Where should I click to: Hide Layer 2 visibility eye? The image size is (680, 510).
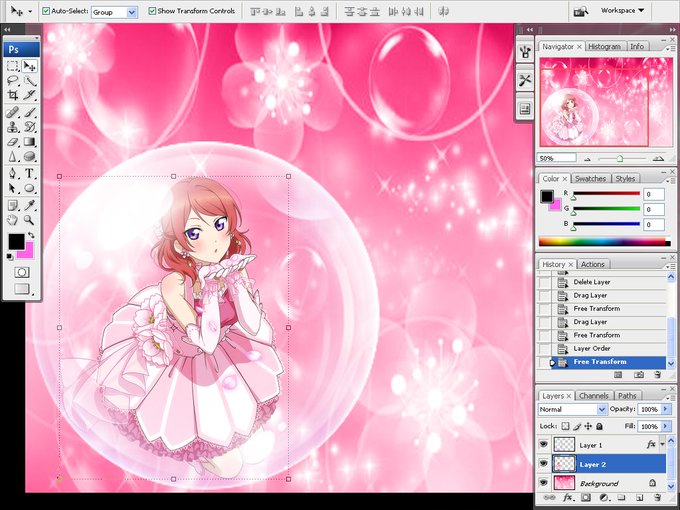543,463
